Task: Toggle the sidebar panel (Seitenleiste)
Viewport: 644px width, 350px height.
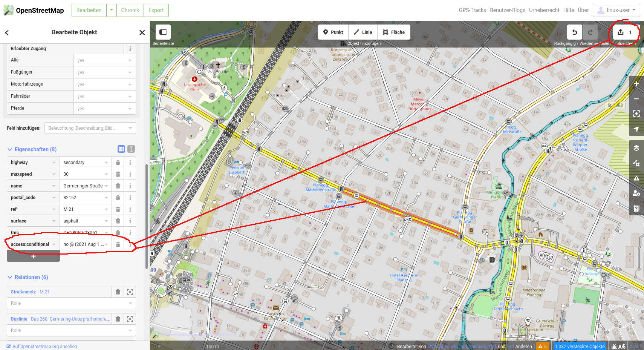Action: [x=163, y=32]
